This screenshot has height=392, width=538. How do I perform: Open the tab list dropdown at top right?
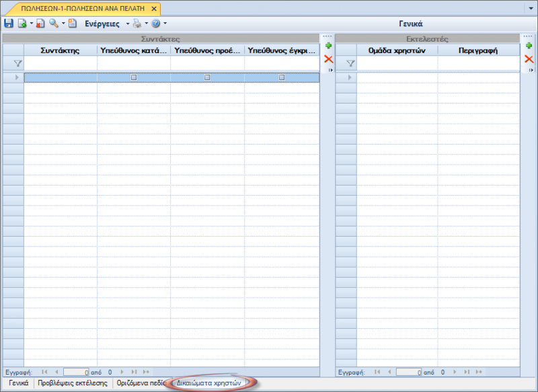click(x=531, y=8)
